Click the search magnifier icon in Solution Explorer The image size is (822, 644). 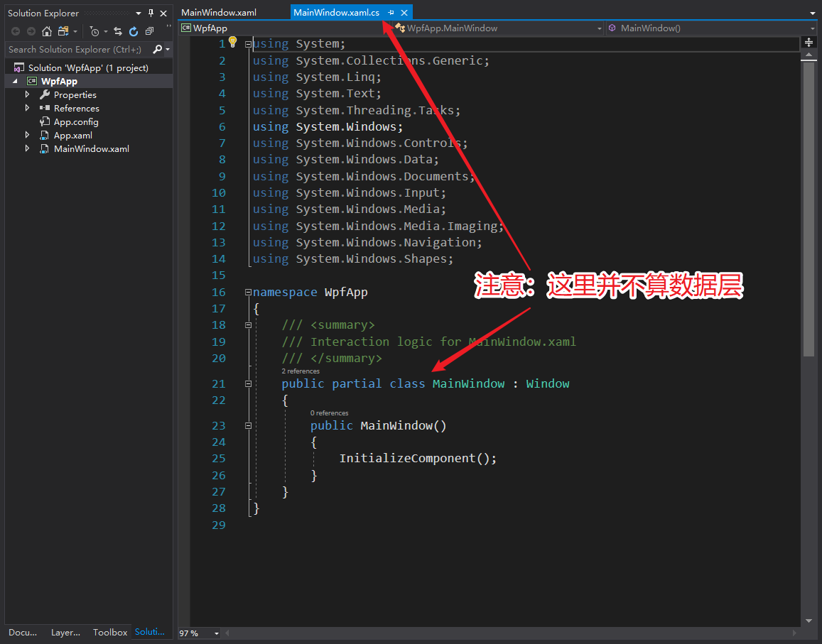pos(157,49)
